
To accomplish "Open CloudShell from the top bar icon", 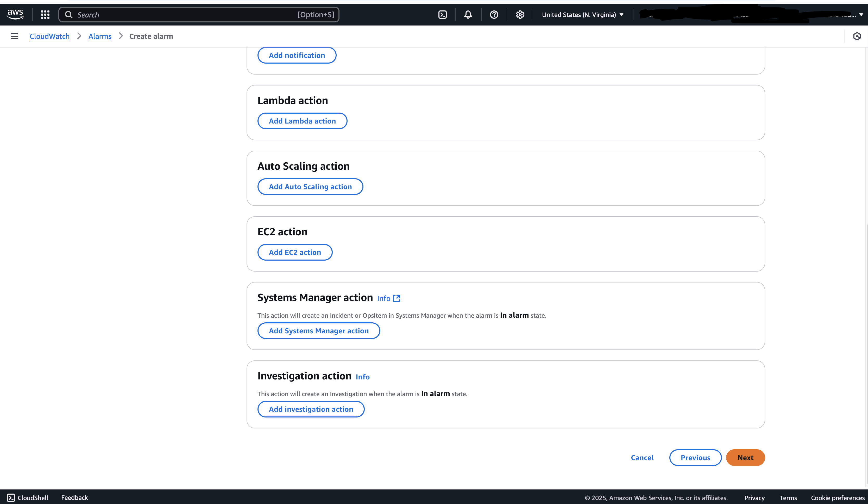I will [442, 15].
